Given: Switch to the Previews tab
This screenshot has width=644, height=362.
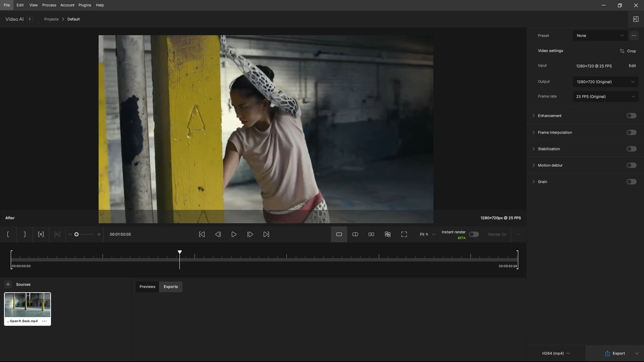Looking at the screenshot, I should (x=147, y=287).
